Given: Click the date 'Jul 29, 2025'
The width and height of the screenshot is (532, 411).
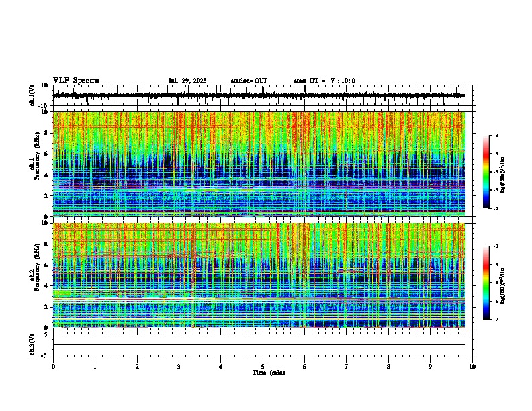Looking at the screenshot, I should click(187, 81).
